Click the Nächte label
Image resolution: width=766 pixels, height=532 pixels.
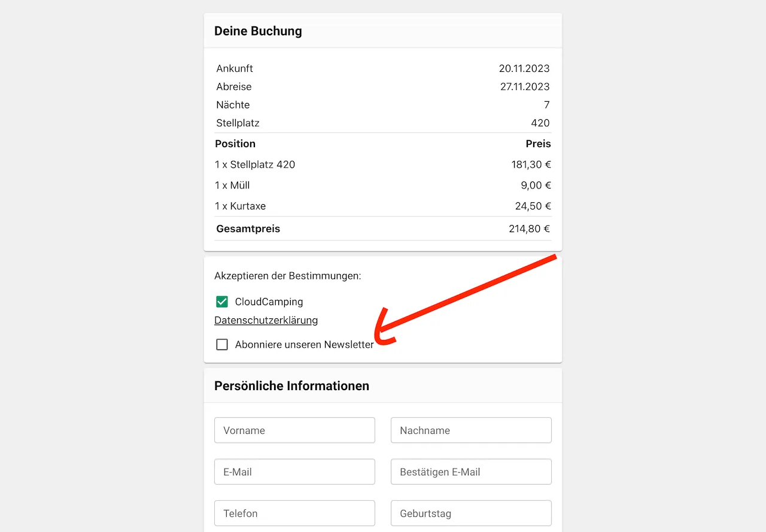[x=233, y=105]
